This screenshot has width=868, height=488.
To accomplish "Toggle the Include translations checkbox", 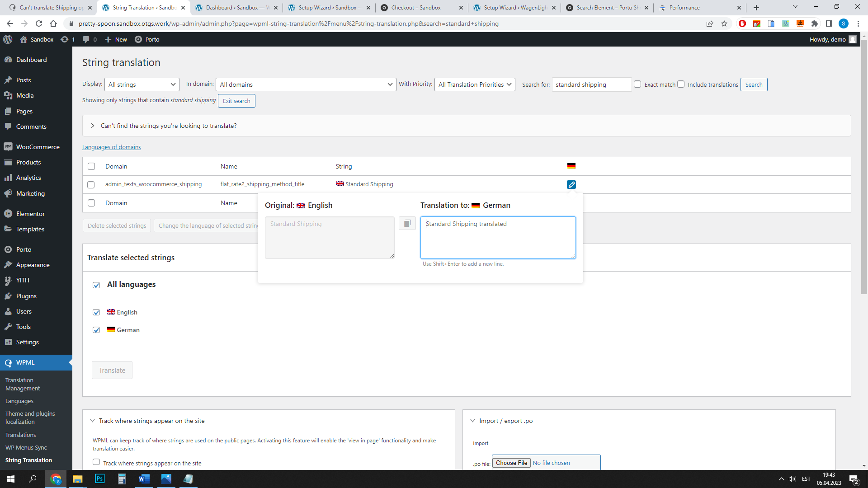I will tap(681, 84).
